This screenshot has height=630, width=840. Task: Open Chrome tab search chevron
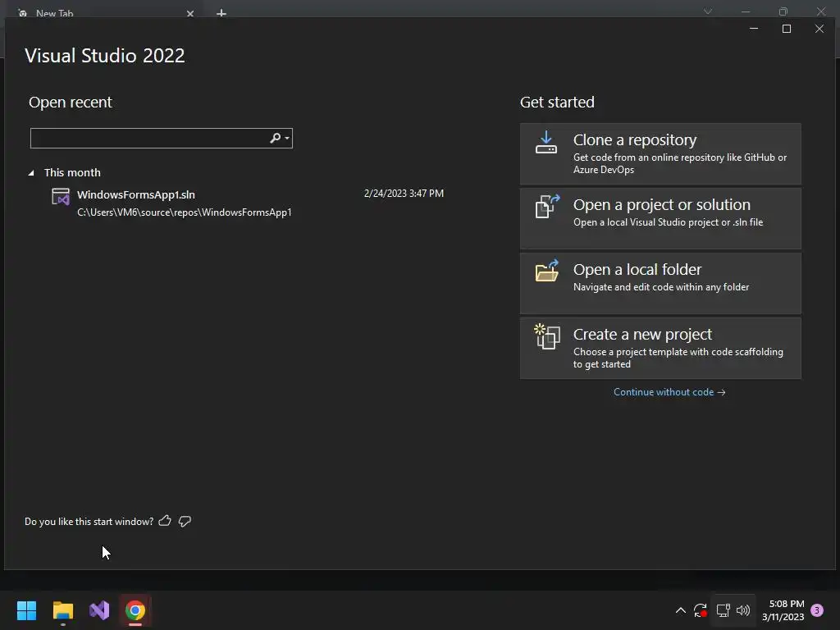[708, 11]
